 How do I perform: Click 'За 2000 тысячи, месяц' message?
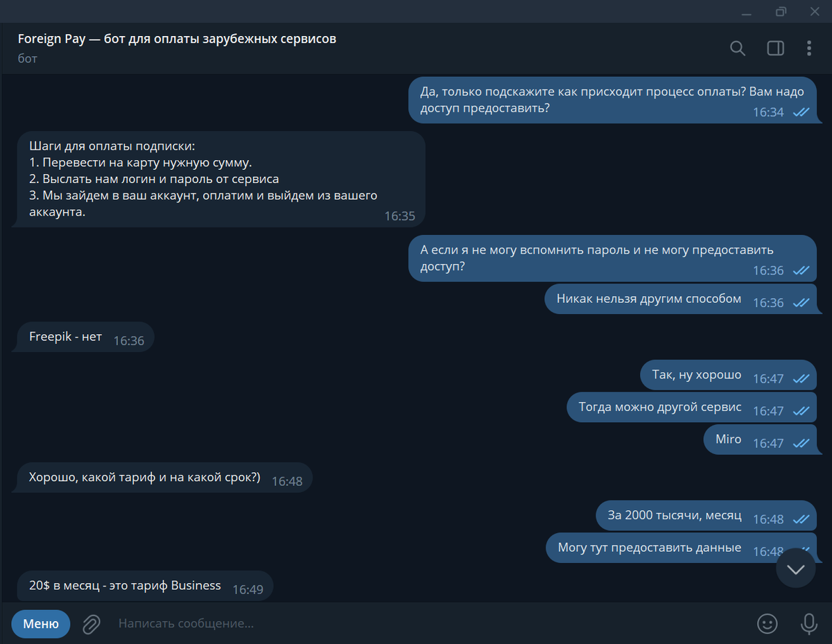(707, 516)
